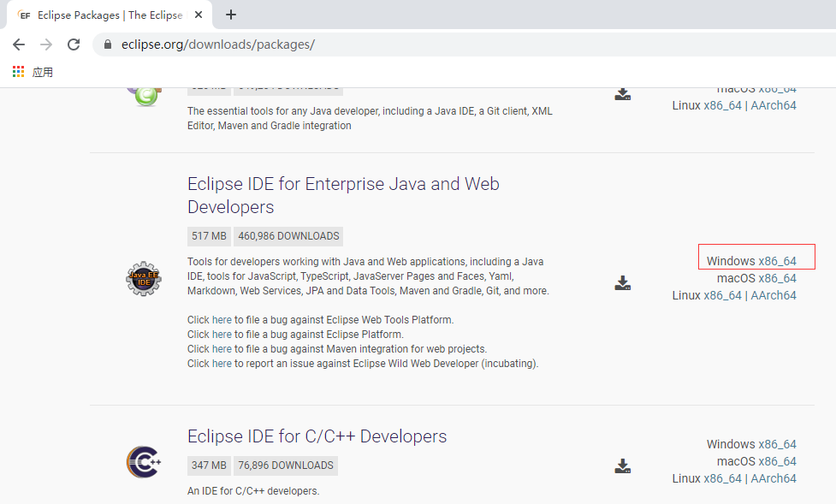Viewport: 836px width, 504px height.
Task: View site info via the lock icon
Action: pyautogui.click(x=108, y=44)
